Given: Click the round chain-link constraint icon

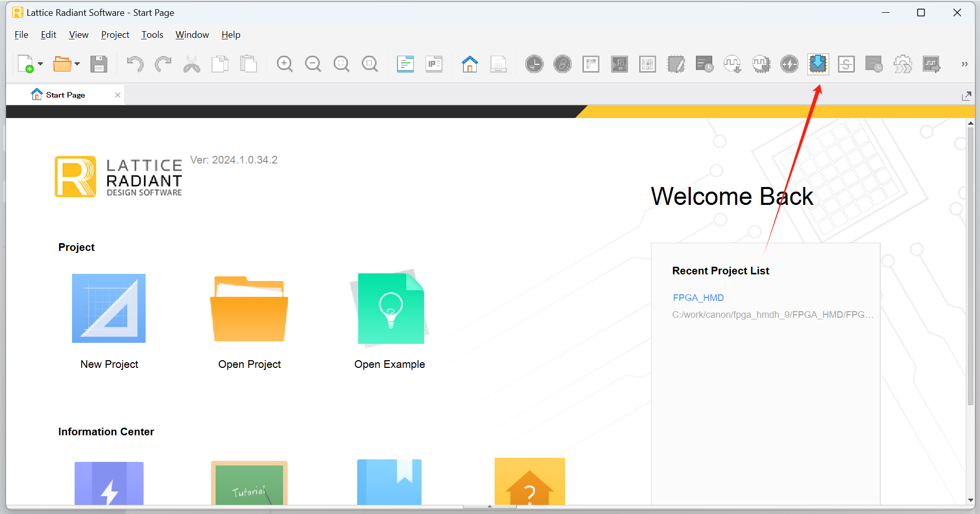Looking at the screenshot, I should click(x=563, y=64).
